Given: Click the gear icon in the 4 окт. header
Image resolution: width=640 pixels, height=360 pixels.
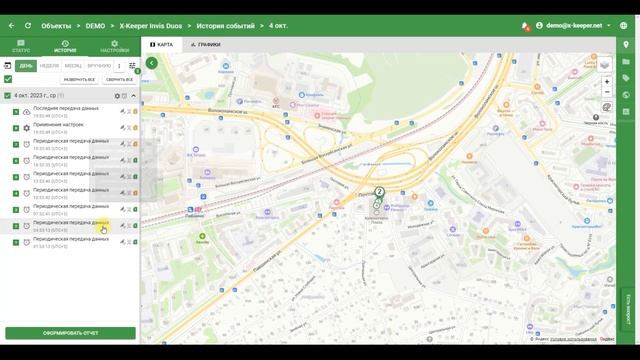Looking at the screenshot, I should [117, 96].
